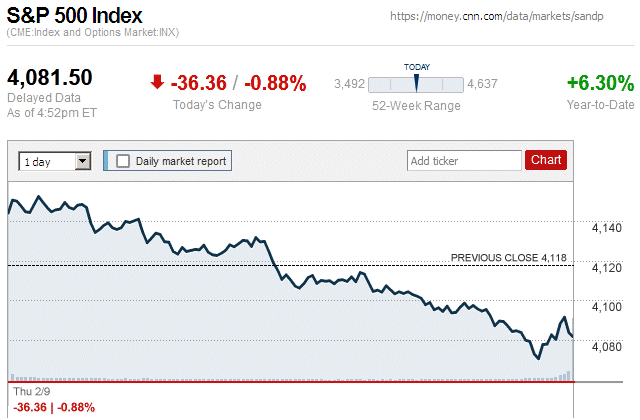640x420 pixels.
Task: Click the +6.30% Year-to-Date value
Action: [x=600, y=82]
